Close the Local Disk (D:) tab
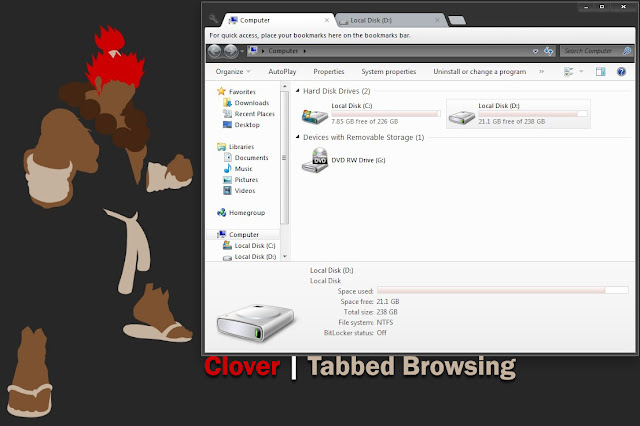 [437, 20]
